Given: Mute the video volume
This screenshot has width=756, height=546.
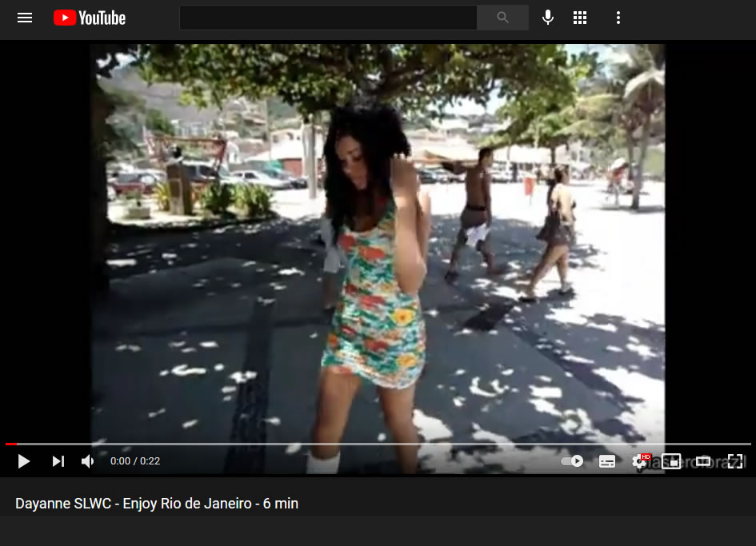Looking at the screenshot, I should click(88, 461).
